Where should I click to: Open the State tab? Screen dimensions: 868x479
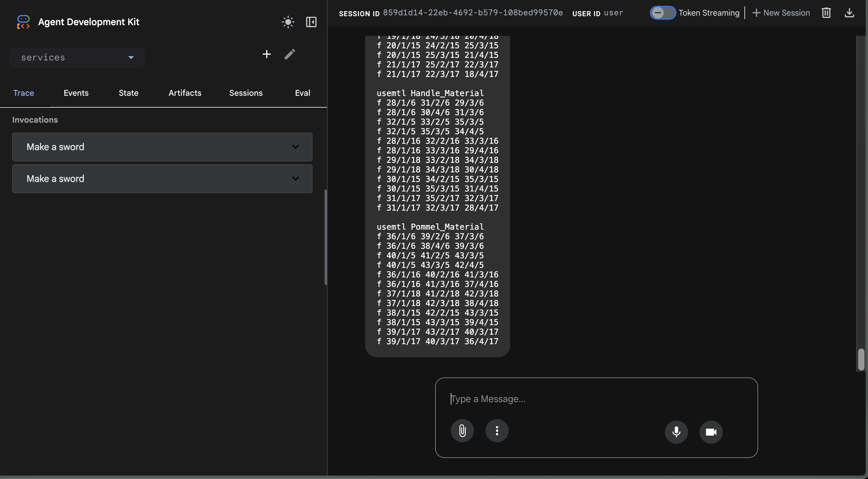point(128,93)
